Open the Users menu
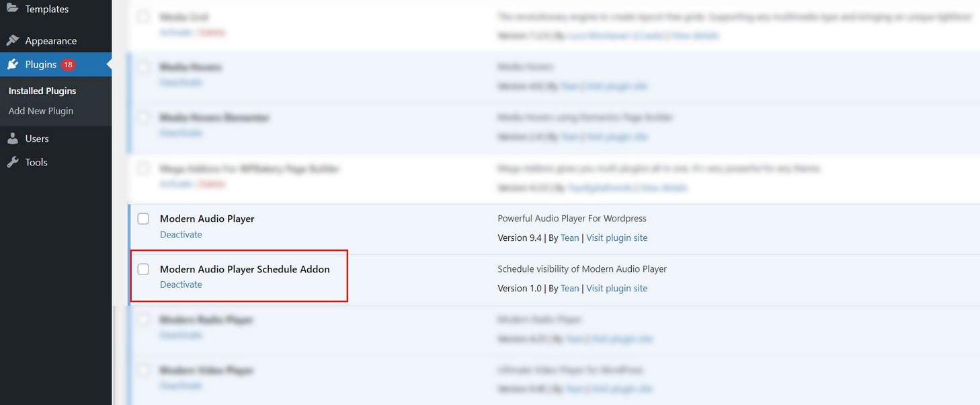Screen dimensions: 980x405 click(x=37, y=139)
